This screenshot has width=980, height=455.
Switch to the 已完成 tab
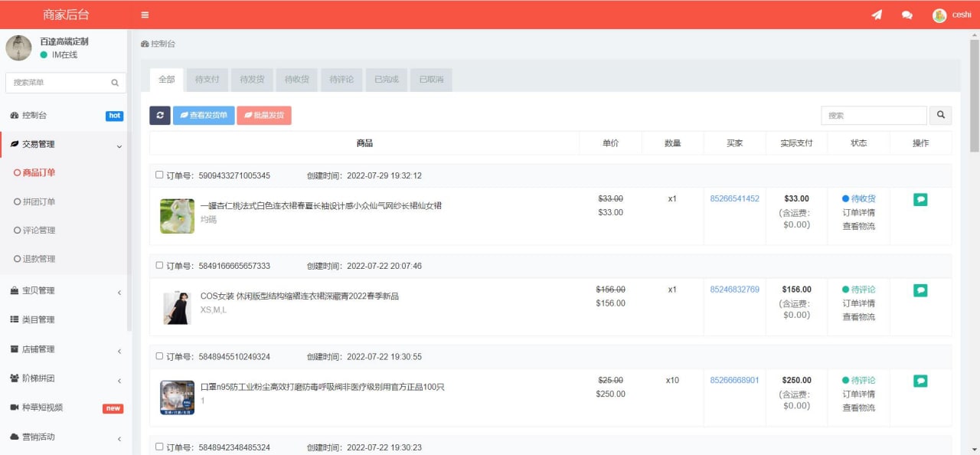(x=386, y=80)
